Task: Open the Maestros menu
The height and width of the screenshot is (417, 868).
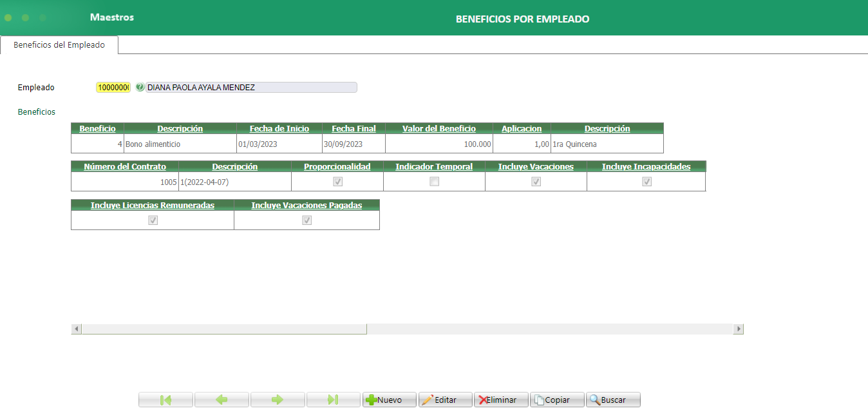Action: pos(112,17)
